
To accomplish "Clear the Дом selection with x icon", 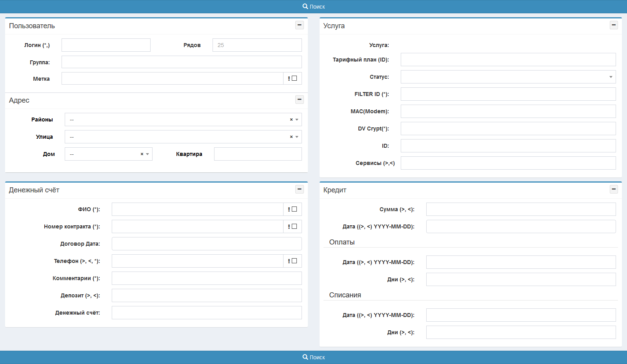I will (142, 154).
